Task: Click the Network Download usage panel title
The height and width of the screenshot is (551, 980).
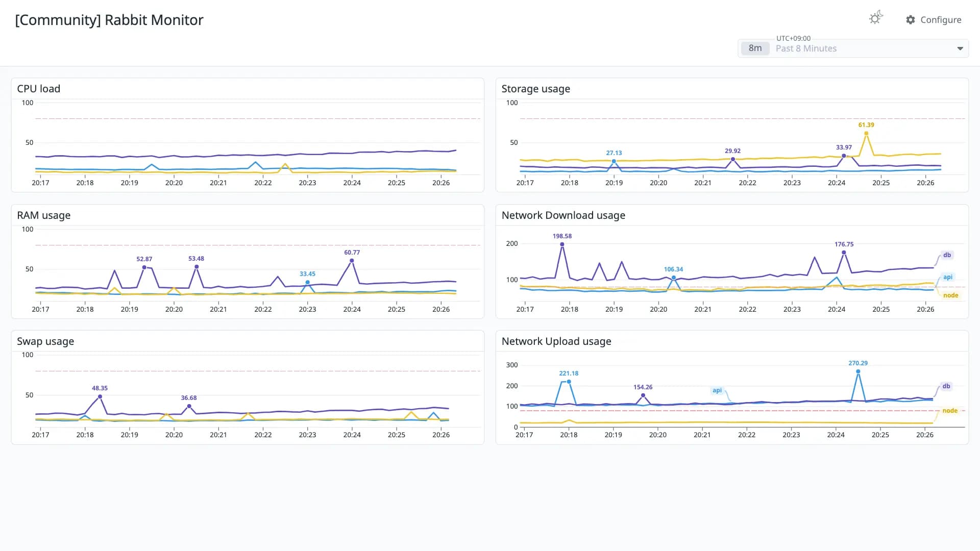Action: (x=563, y=215)
